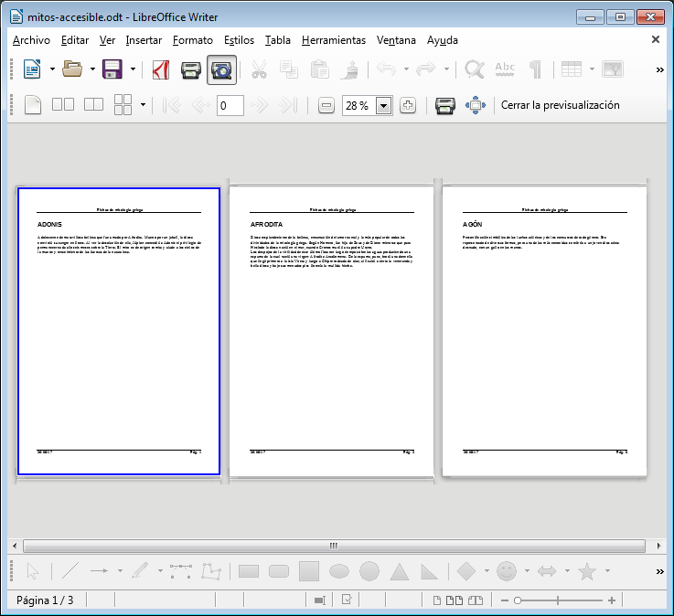674x616 pixels.
Task: Open the Undo history dropdown arrow
Action: [406, 69]
